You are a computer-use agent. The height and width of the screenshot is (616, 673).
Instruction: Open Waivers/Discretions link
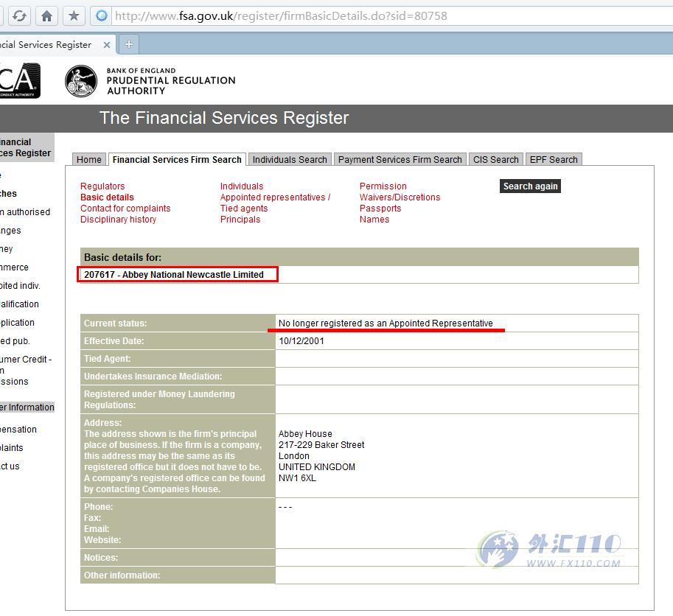(400, 197)
